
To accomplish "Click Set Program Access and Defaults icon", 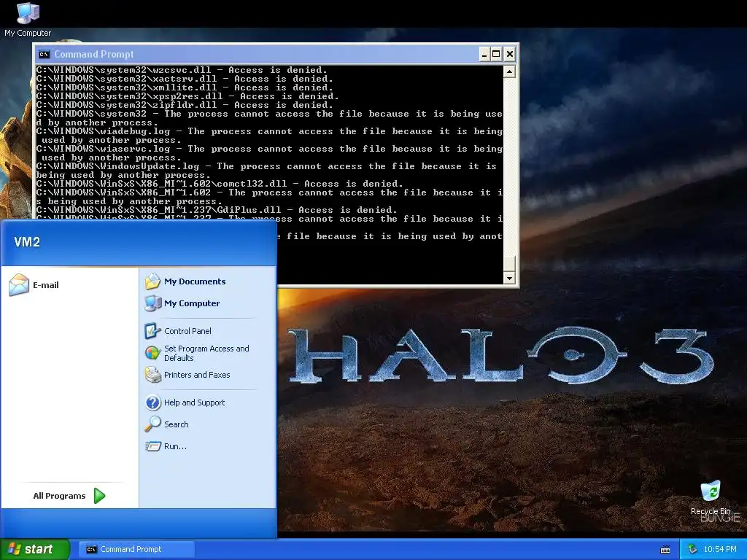I will point(153,353).
